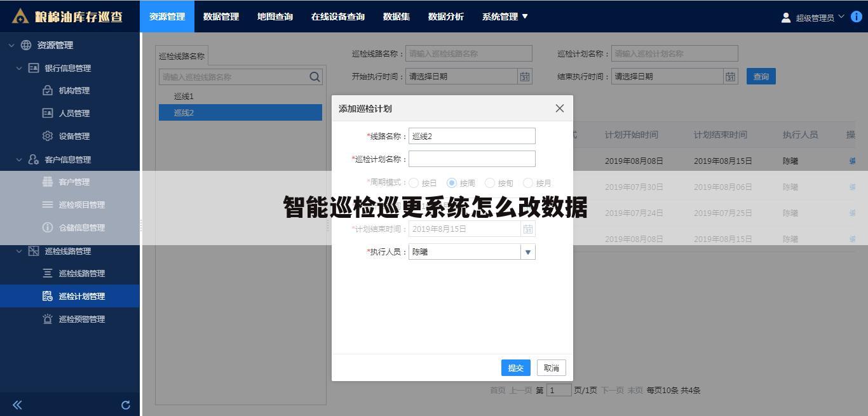
Task: Select the 按月 radio option
Action: (528, 183)
